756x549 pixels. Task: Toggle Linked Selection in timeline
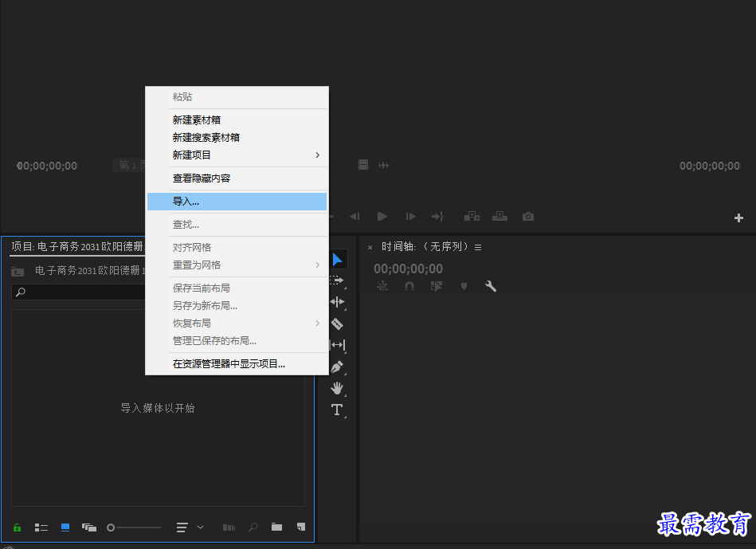click(x=437, y=286)
